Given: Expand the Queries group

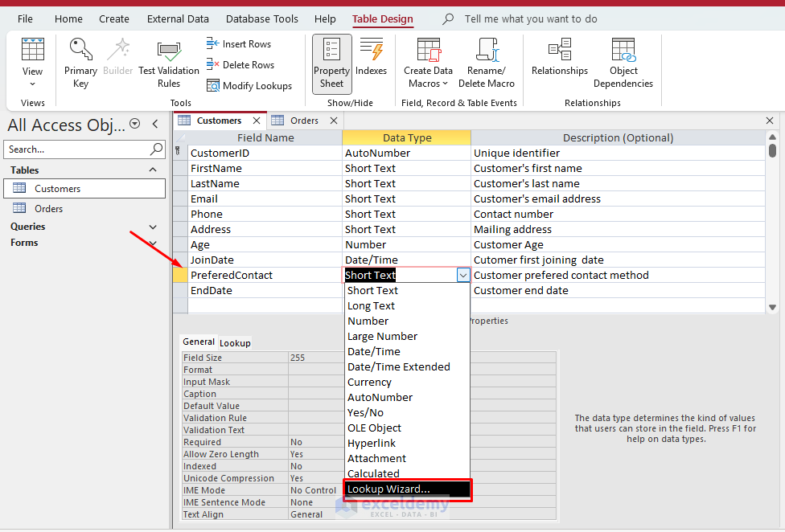Looking at the screenshot, I should (153, 227).
